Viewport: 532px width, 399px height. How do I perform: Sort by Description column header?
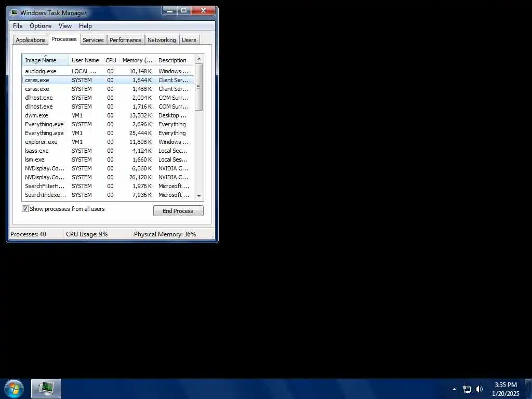(x=174, y=60)
